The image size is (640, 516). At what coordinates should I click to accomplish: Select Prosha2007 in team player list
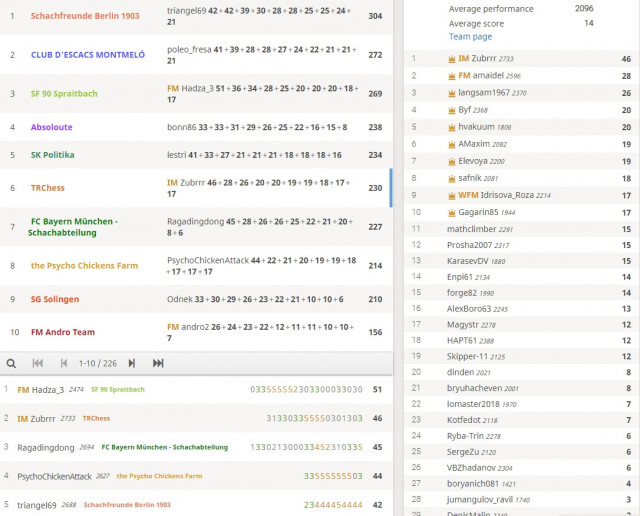tap(470, 245)
